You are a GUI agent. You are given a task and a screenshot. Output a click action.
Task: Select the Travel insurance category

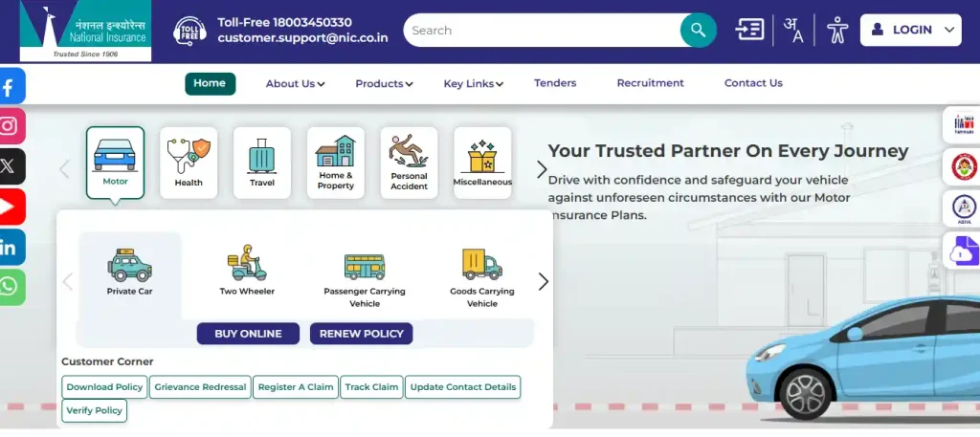[x=262, y=163]
